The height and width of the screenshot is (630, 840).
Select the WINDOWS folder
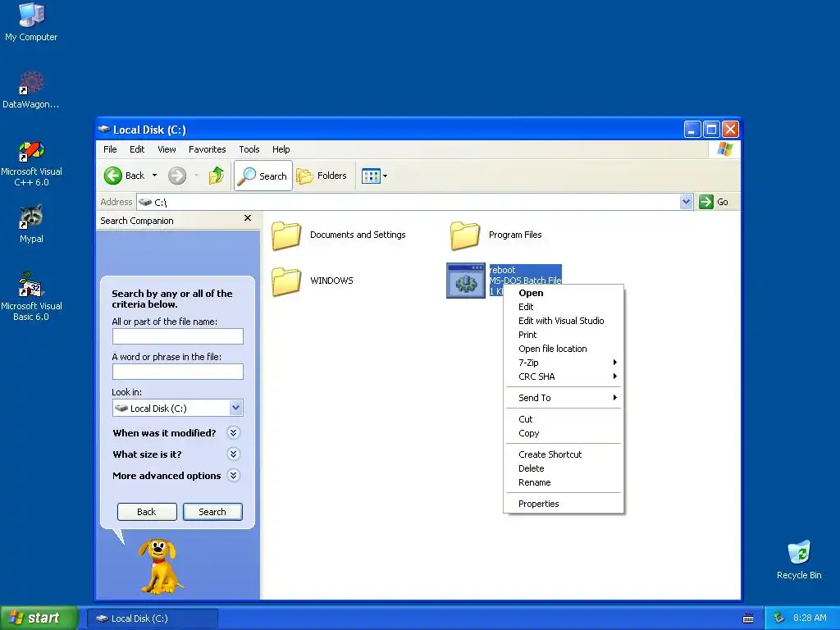click(313, 281)
